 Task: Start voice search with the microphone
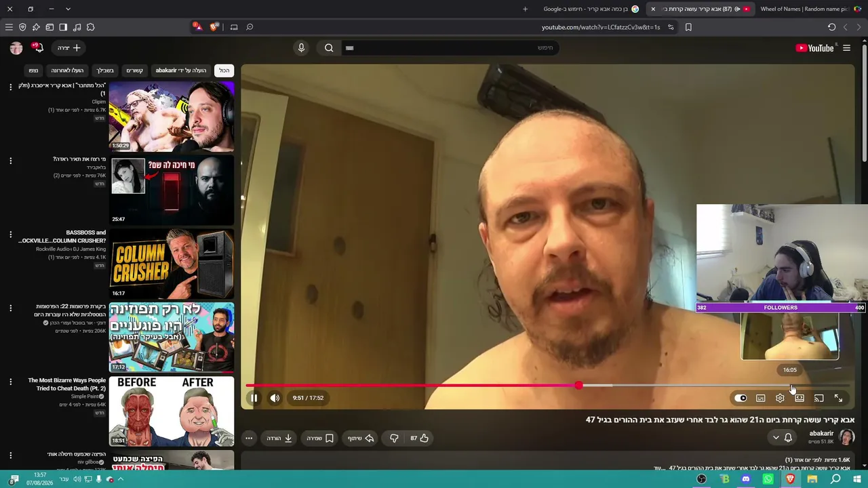(x=302, y=47)
